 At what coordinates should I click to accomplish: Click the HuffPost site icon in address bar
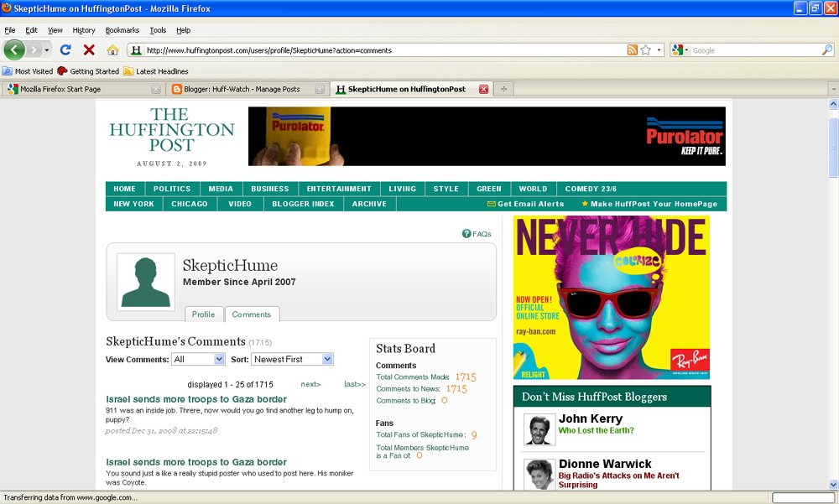point(137,50)
